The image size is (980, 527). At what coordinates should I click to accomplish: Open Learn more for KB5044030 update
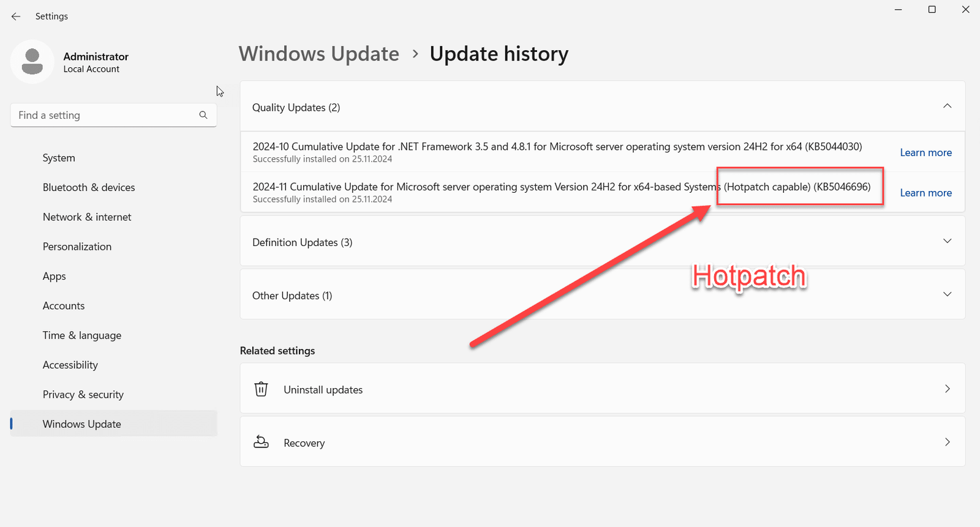tap(925, 152)
